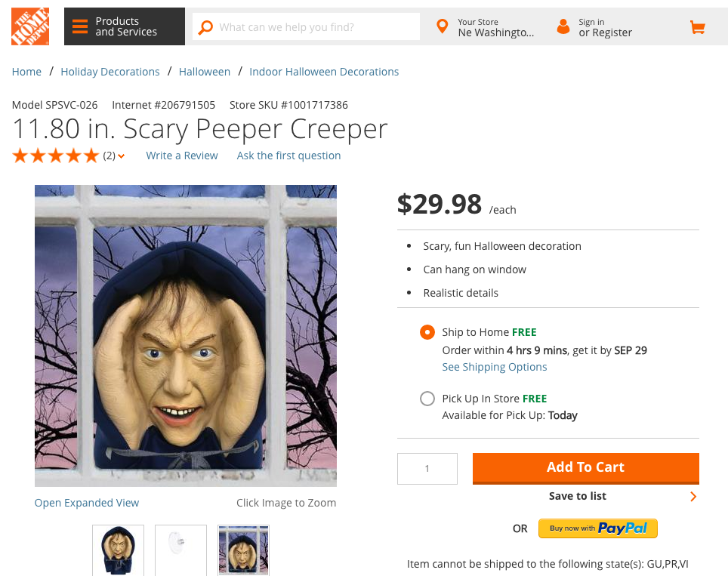The image size is (728, 576).
Task: Open the shopping cart icon
Action: pyautogui.click(x=697, y=28)
